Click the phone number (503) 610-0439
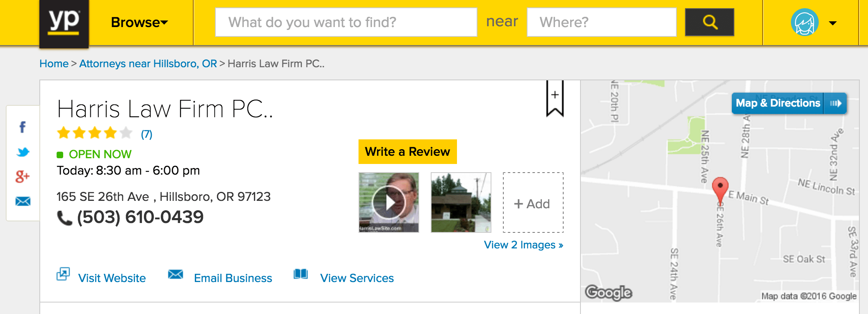Image resolution: width=868 pixels, height=314 pixels. click(x=140, y=217)
